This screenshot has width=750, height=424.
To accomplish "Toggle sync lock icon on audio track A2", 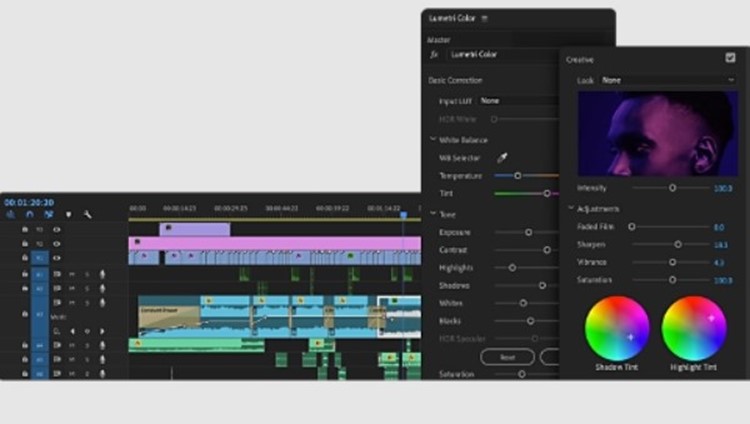I will [x=57, y=289].
